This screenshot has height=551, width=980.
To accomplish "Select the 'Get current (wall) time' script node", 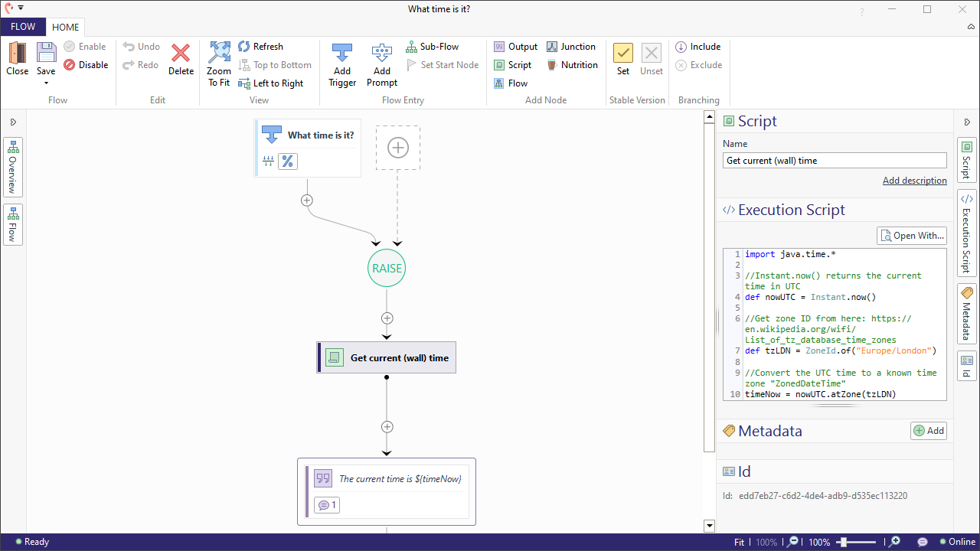I will [387, 357].
